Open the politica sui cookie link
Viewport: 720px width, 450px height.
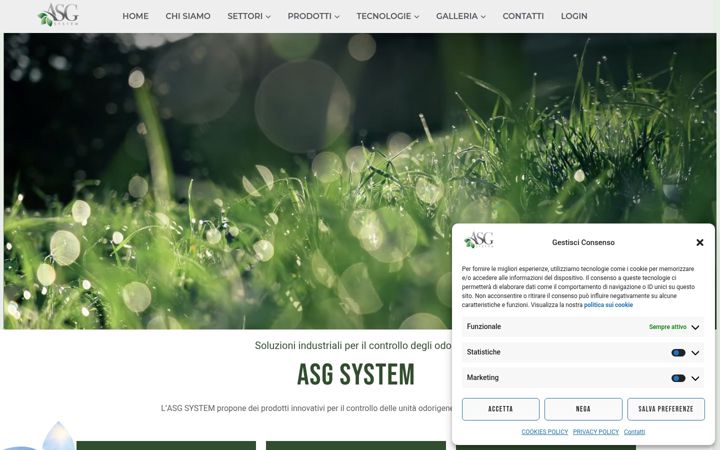coord(608,305)
